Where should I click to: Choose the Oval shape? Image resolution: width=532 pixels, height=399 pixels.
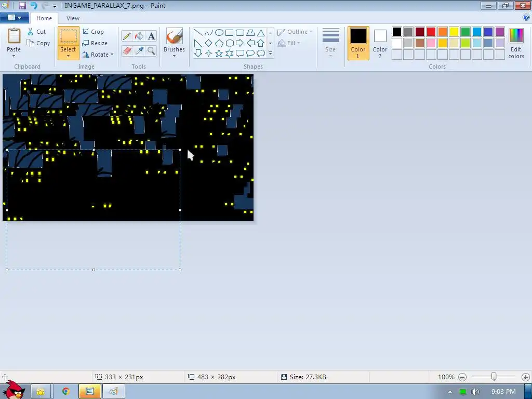(219, 33)
